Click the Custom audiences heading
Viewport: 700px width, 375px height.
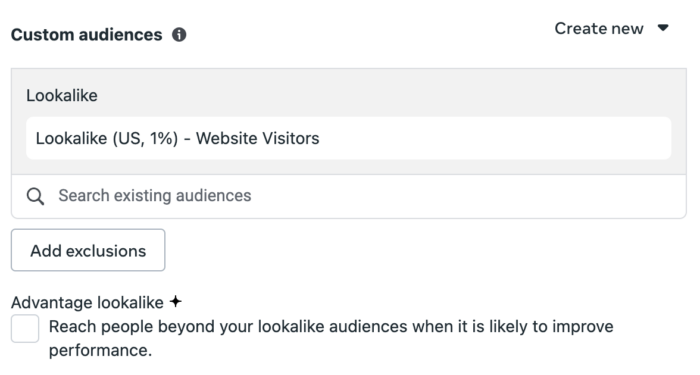click(87, 35)
